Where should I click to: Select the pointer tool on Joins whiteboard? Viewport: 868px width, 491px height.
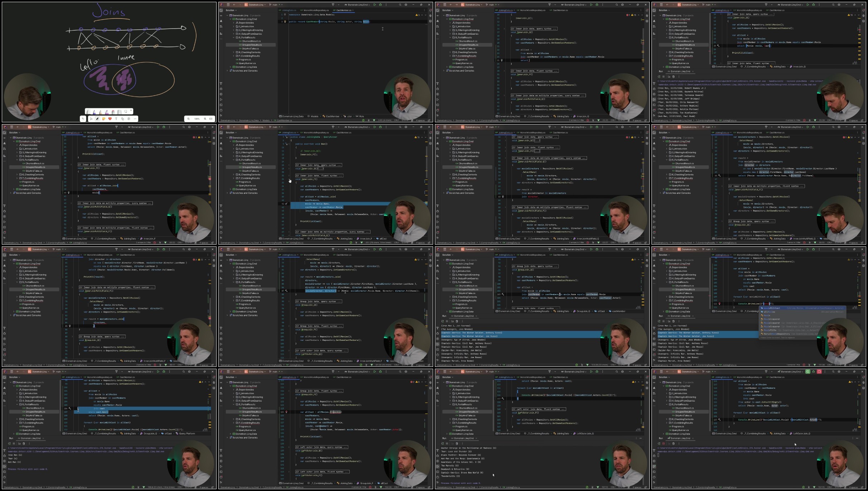tap(91, 119)
